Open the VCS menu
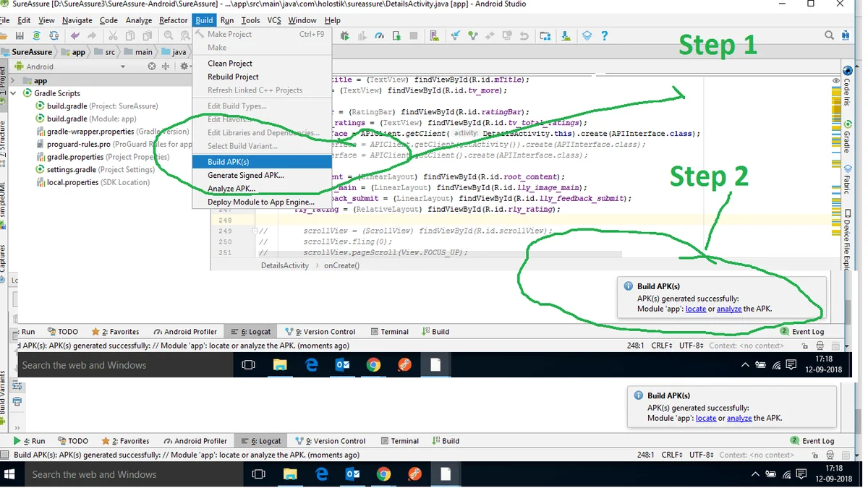This screenshot has width=868, height=488. click(x=274, y=20)
